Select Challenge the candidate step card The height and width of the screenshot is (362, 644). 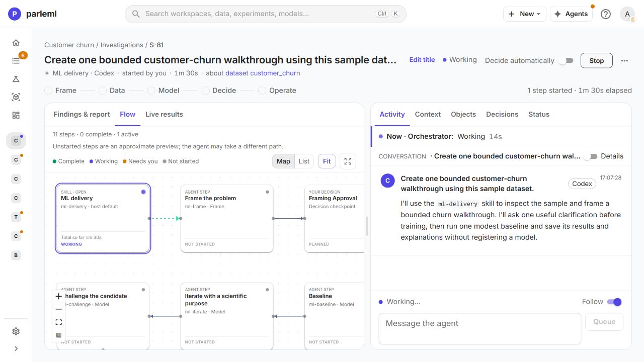click(x=103, y=316)
